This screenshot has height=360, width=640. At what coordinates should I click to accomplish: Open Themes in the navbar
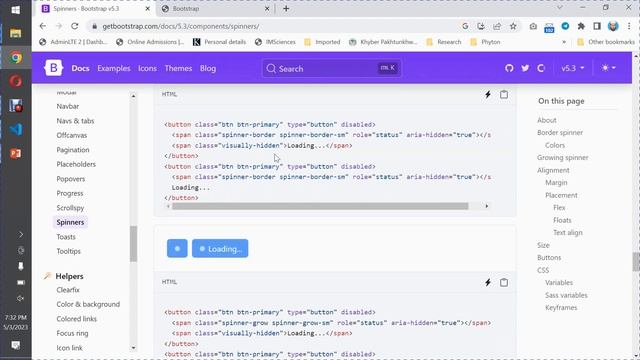tap(178, 69)
